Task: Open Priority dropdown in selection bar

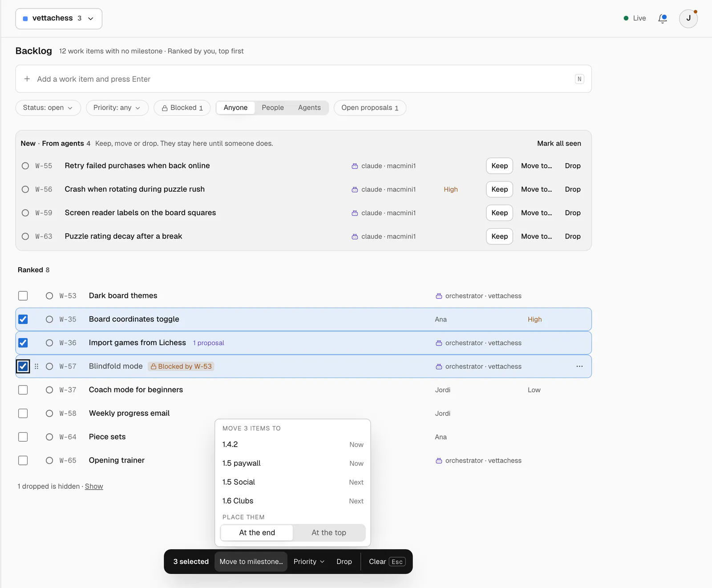Action: (309, 562)
